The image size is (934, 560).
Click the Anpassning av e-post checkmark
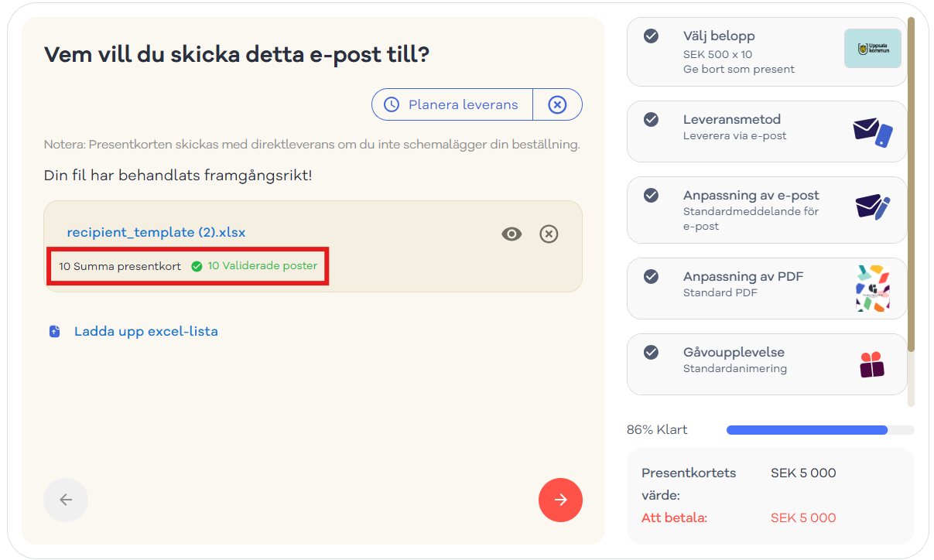tap(652, 195)
